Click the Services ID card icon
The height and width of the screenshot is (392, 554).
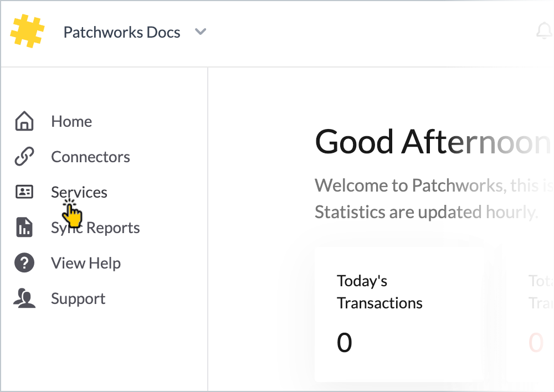tap(24, 192)
